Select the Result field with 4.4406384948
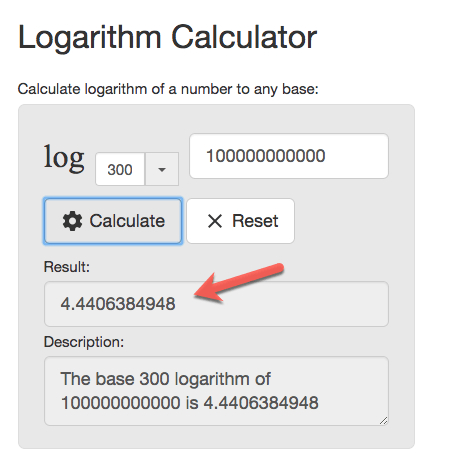The width and height of the screenshot is (474, 454). tap(216, 304)
